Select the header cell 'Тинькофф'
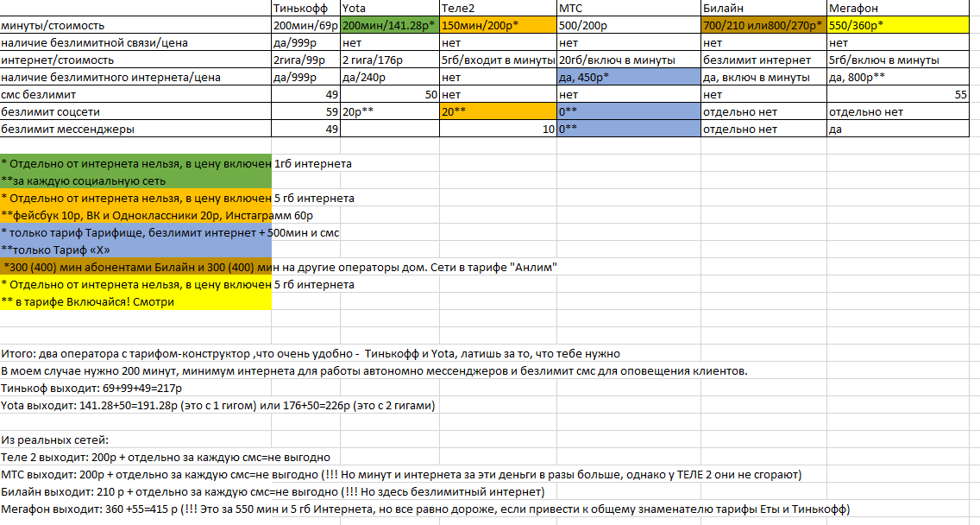Image resolution: width=980 pixels, height=525 pixels. (305, 8)
